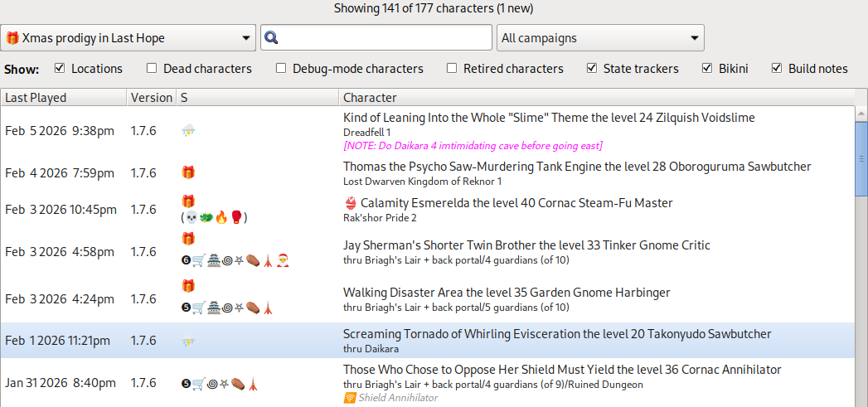
Task: Click the magnifying glass search icon
Action: (x=271, y=38)
